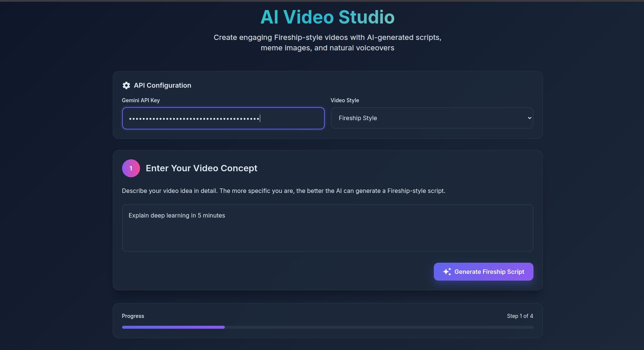The height and width of the screenshot is (350, 644).
Task: Click the 'API Configuration' heading
Action: click(x=162, y=85)
